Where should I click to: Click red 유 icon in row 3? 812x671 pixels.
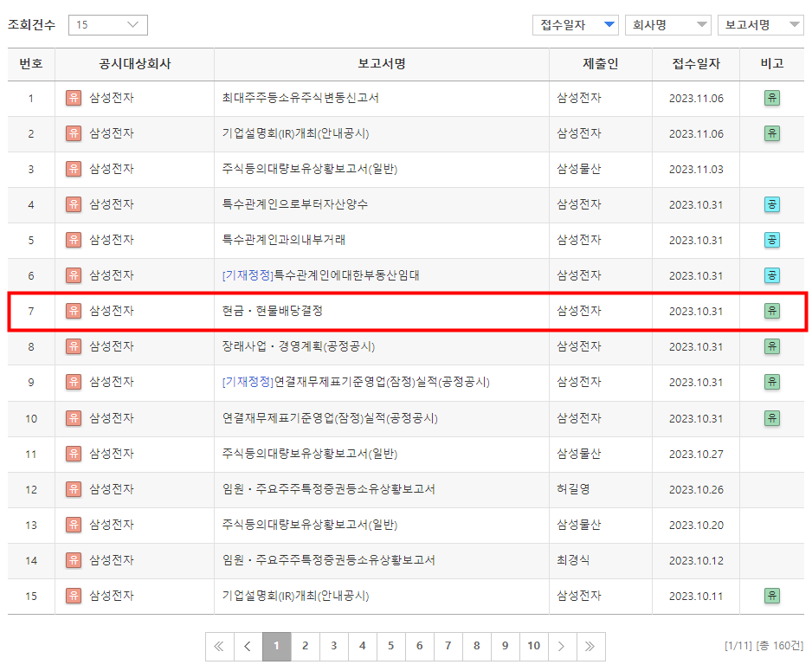(74, 169)
